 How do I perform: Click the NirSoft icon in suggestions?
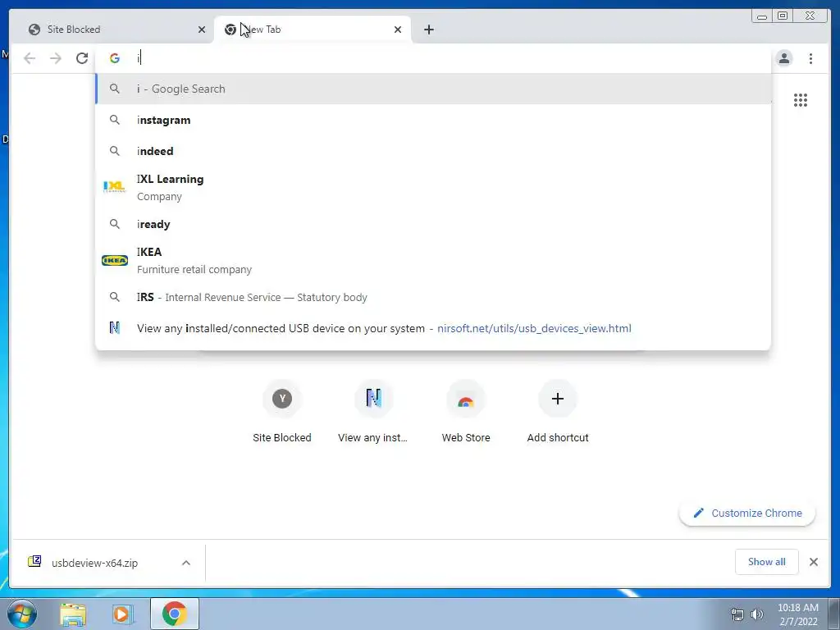point(115,327)
